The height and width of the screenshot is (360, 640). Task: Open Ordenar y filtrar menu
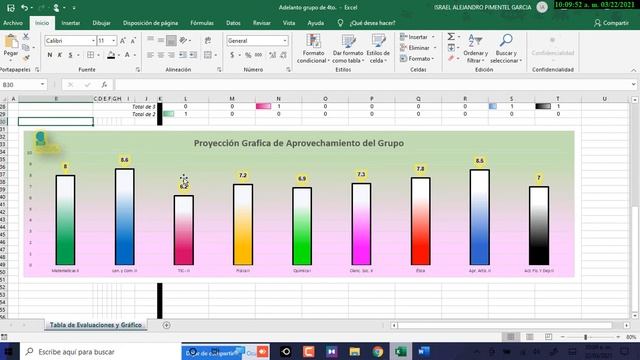click(476, 49)
